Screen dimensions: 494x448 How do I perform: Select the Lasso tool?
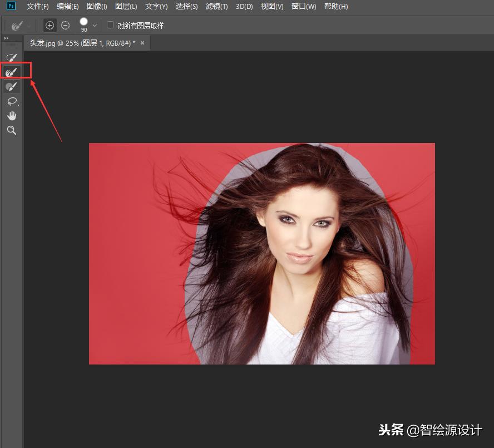(11, 101)
